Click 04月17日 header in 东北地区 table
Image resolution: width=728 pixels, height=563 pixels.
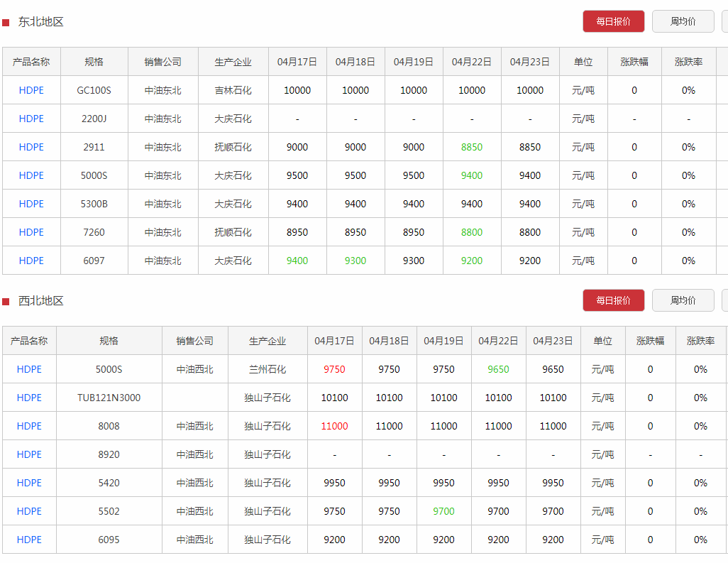(x=297, y=62)
